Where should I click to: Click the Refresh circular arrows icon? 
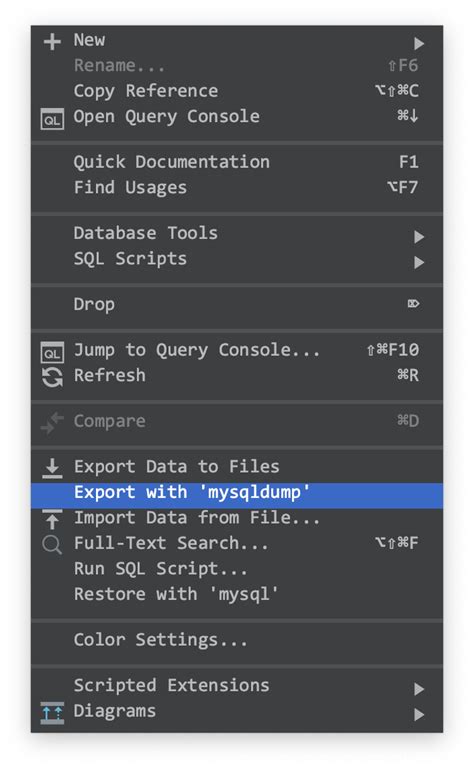click(x=52, y=378)
